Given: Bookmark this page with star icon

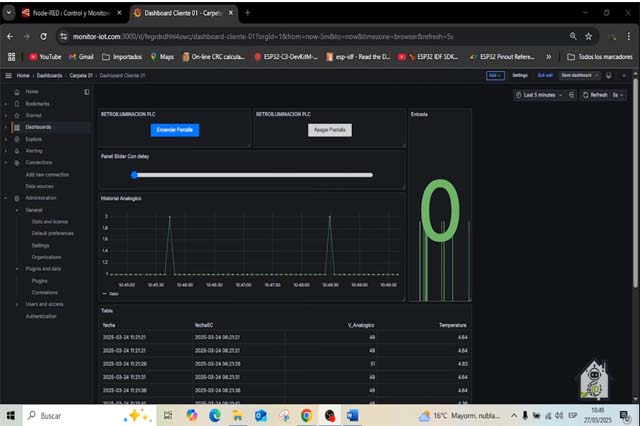Looking at the screenshot, I should 588,35.
